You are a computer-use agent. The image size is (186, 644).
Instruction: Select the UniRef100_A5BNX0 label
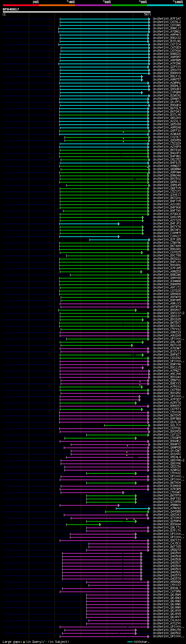(x=167, y=505)
